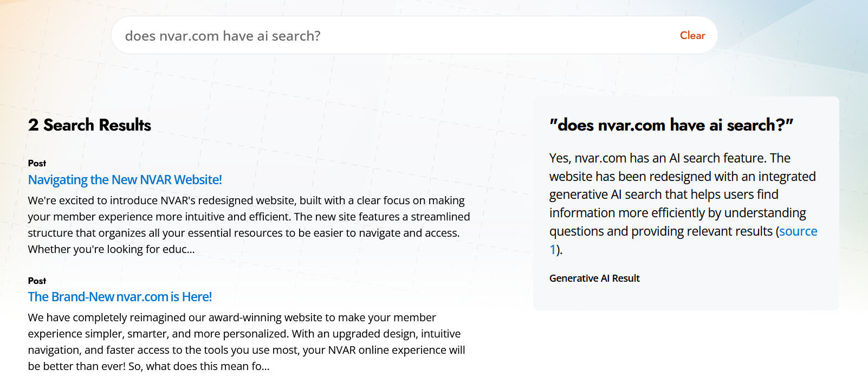Click the text ending in "mean fo..."

pyautogui.click(x=148, y=366)
